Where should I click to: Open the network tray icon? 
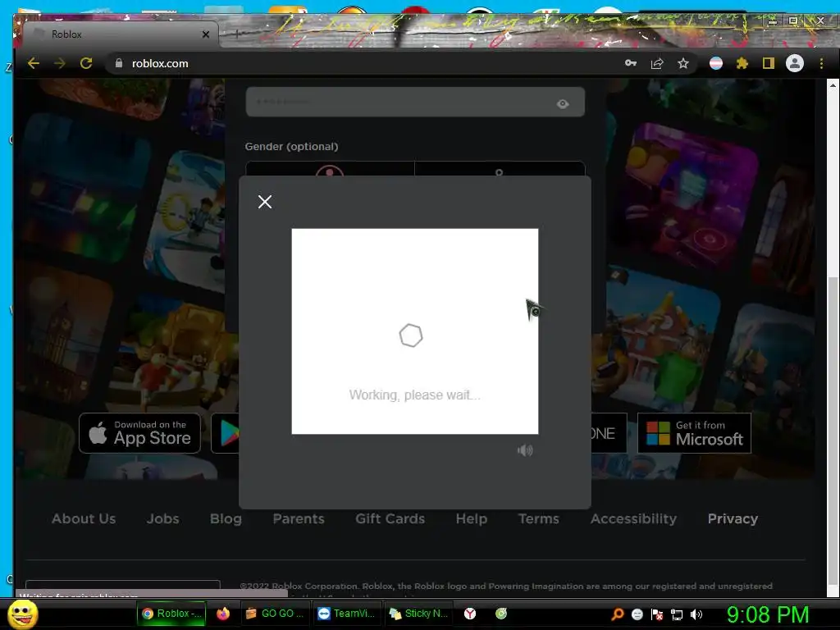677,614
